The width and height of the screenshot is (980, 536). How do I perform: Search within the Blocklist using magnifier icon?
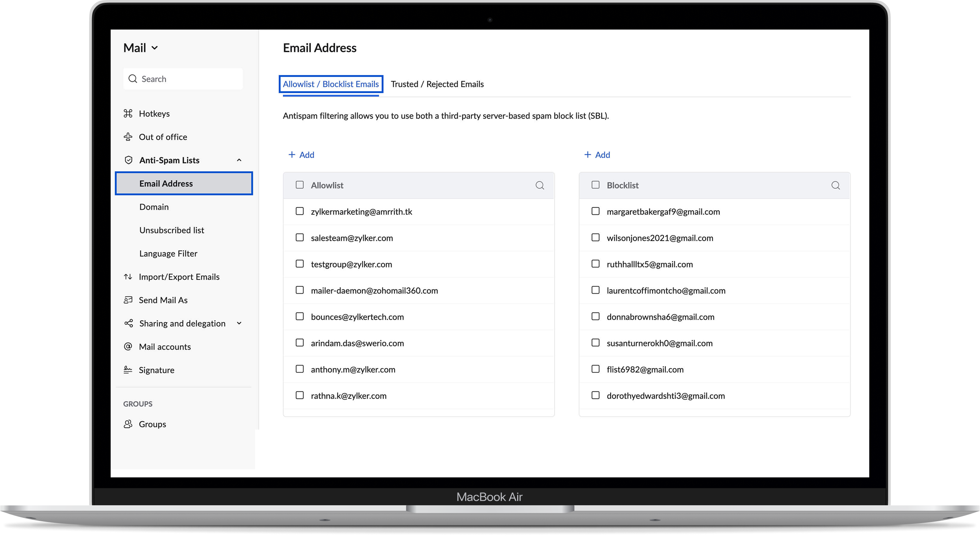(x=836, y=186)
